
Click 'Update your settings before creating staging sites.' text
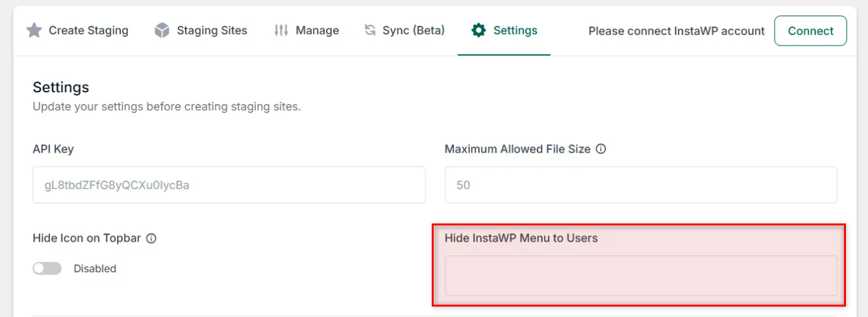pyautogui.click(x=167, y=106)
